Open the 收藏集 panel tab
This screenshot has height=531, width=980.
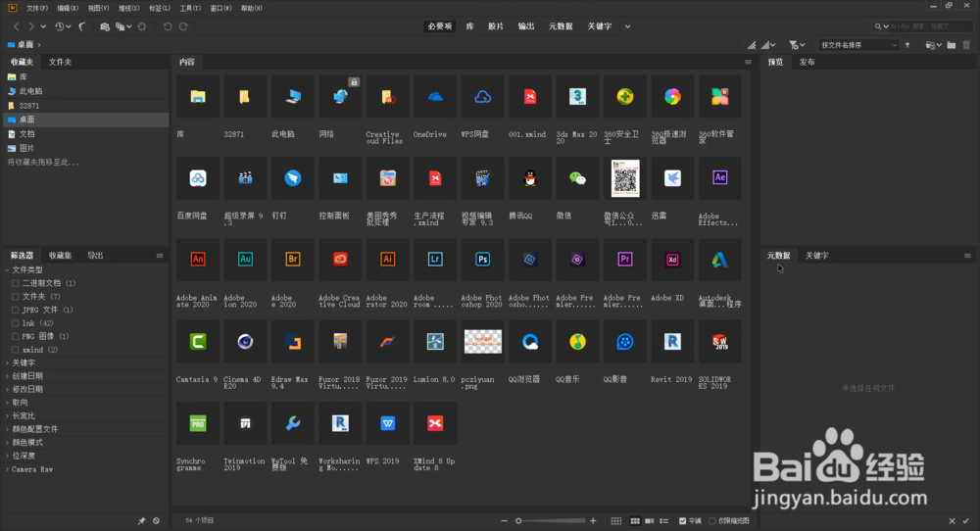click(x=60, y=256)
